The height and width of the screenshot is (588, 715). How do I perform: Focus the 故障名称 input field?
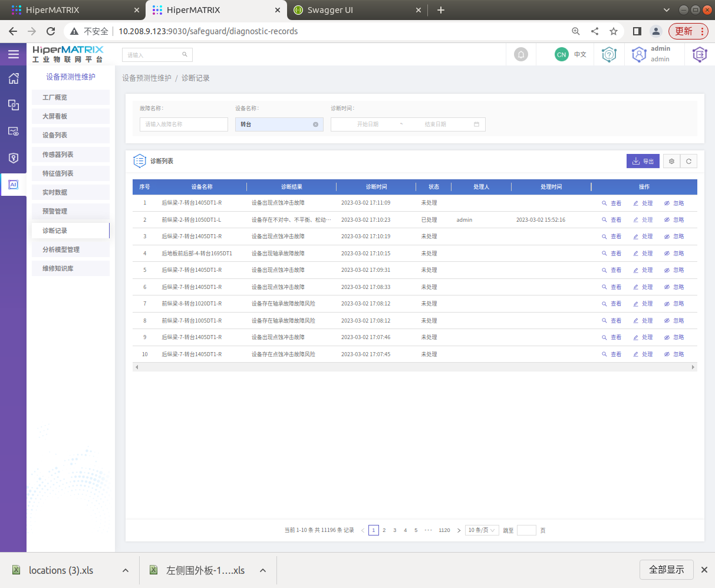(184, 124)
